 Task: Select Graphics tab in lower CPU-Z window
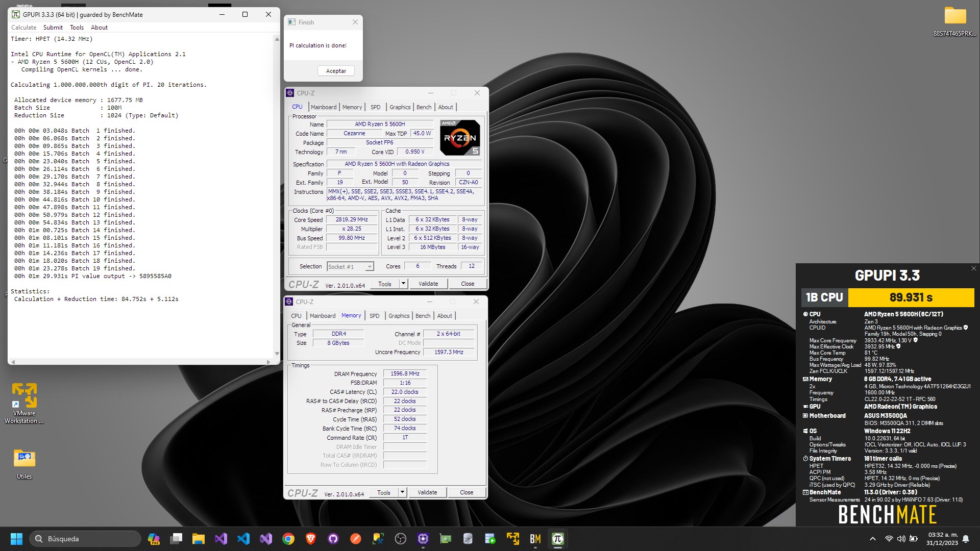click(x=399, y=316)
